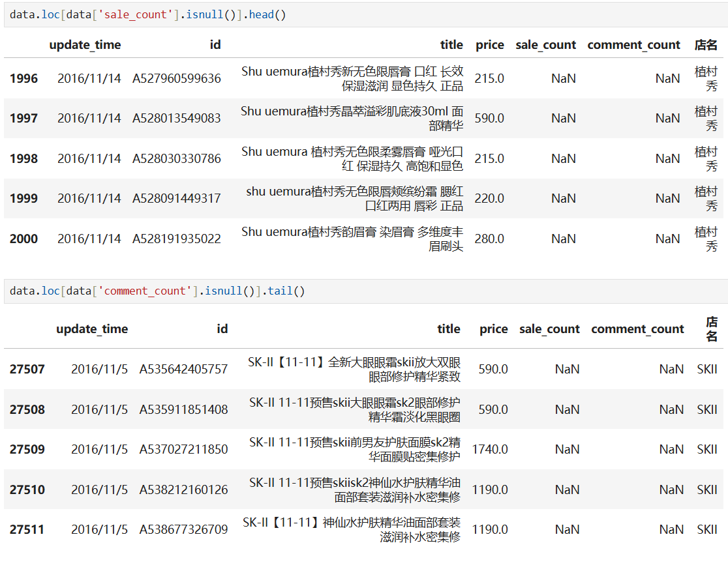Select 店名 header in first table
728x569 pixels.
[x=706, y=44]
